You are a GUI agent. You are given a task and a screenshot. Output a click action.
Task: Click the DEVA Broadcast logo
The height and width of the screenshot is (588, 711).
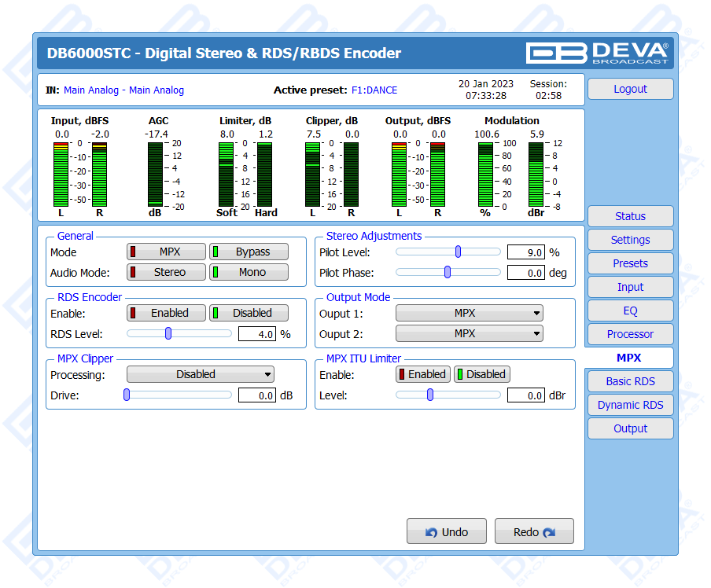597,53
